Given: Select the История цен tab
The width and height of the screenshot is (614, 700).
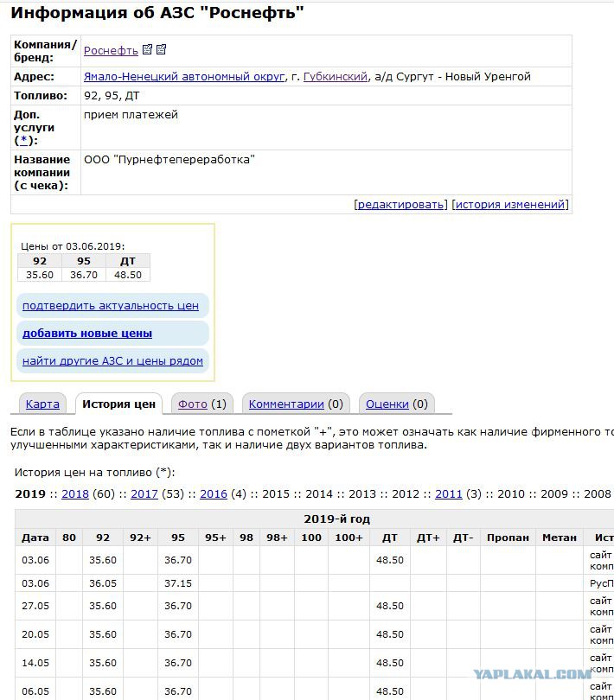Looking at the screenshot, I should 118,404.
